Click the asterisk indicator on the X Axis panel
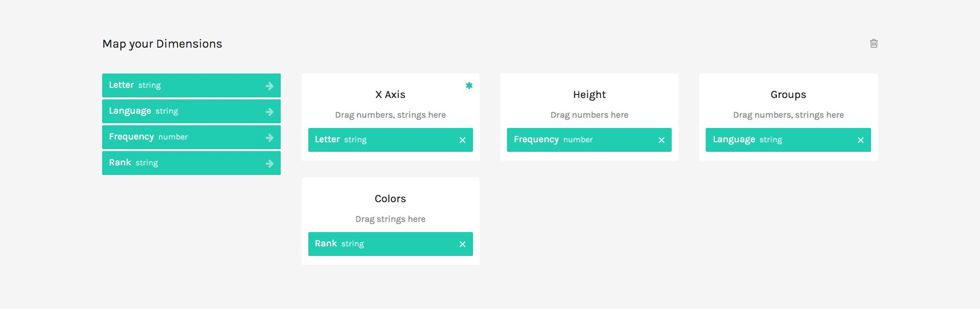 click(469, 86)
